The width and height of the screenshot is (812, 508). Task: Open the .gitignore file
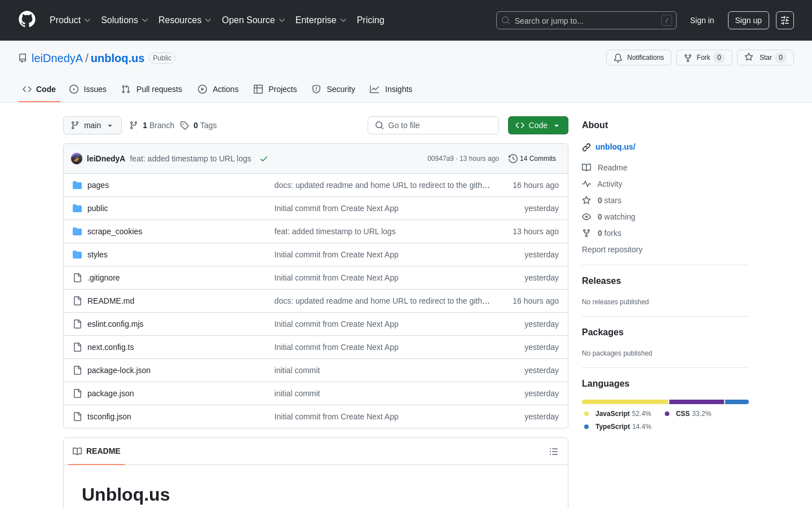coord(104,278)
